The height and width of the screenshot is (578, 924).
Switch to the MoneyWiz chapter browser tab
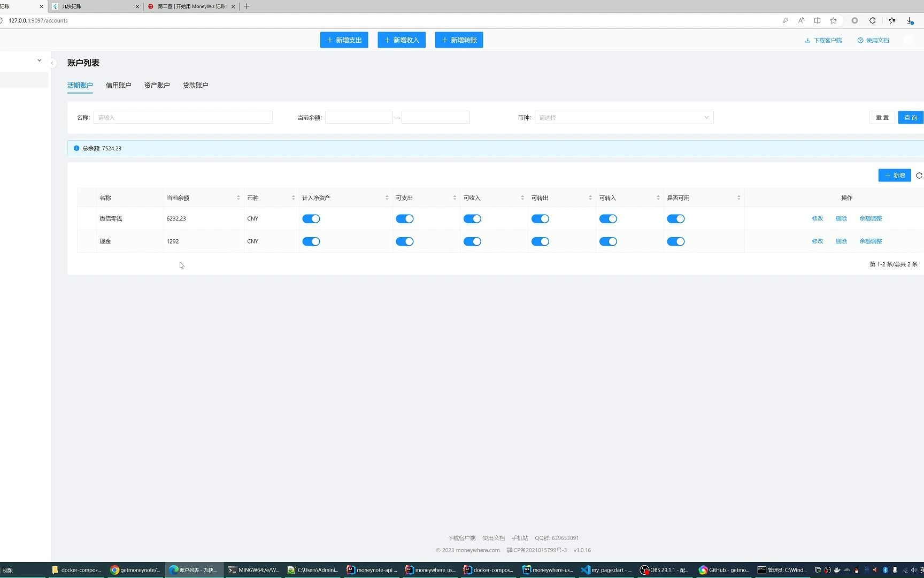191,6
